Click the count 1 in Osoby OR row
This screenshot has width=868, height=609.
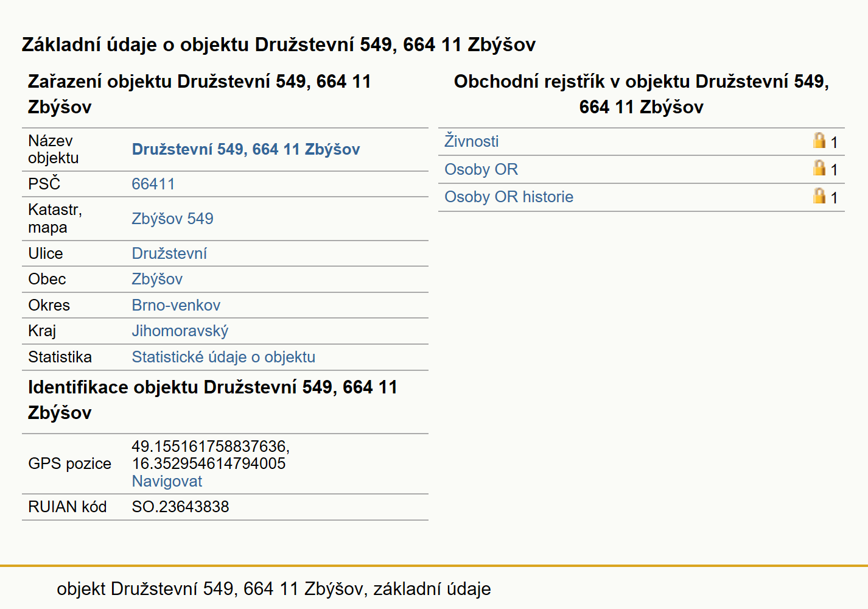pyautogui.click(x=834, y=169)
